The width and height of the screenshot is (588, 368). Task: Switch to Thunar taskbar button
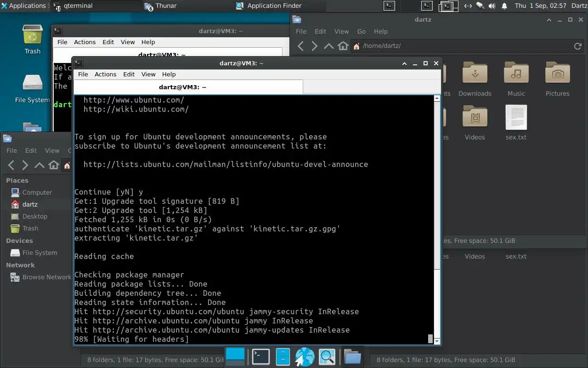pyautogui.click(x=187, y=6)
